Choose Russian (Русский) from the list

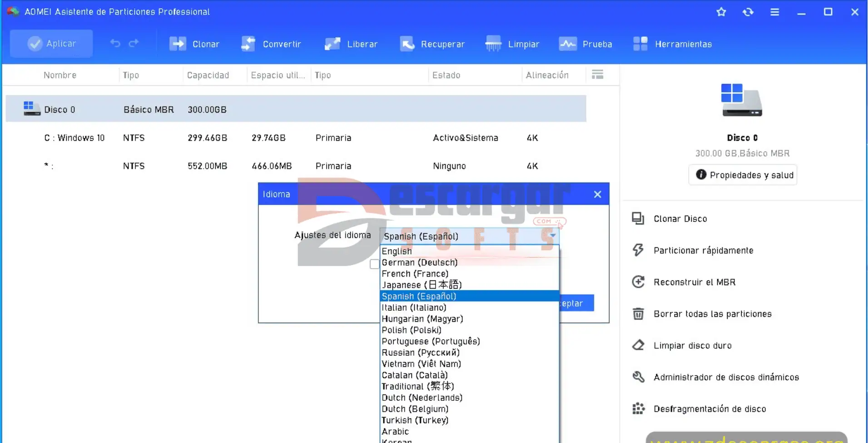pos(469,353)
